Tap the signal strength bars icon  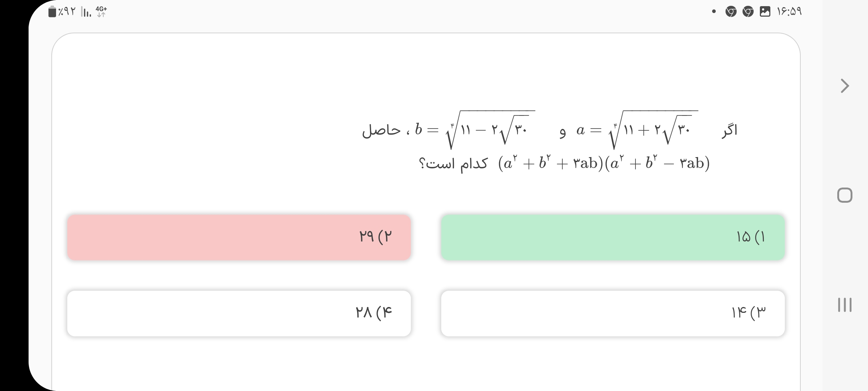pyautogui.click(x=86, y=12)
